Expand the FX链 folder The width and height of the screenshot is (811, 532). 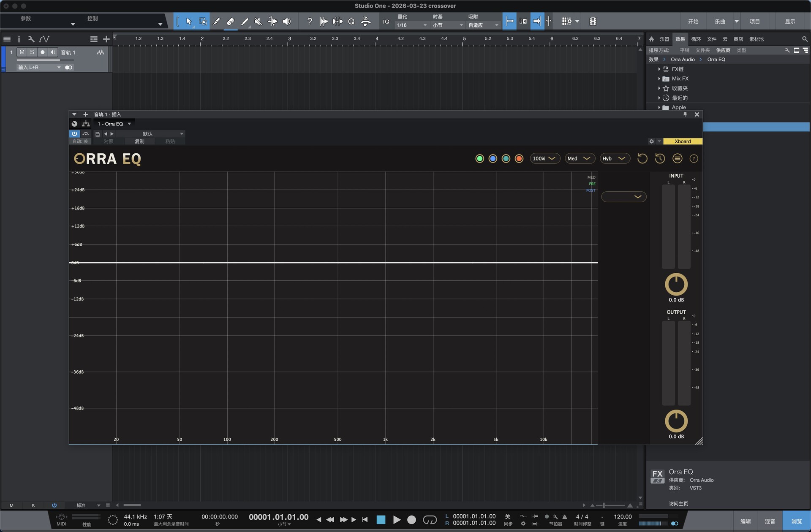pos(659,69)
